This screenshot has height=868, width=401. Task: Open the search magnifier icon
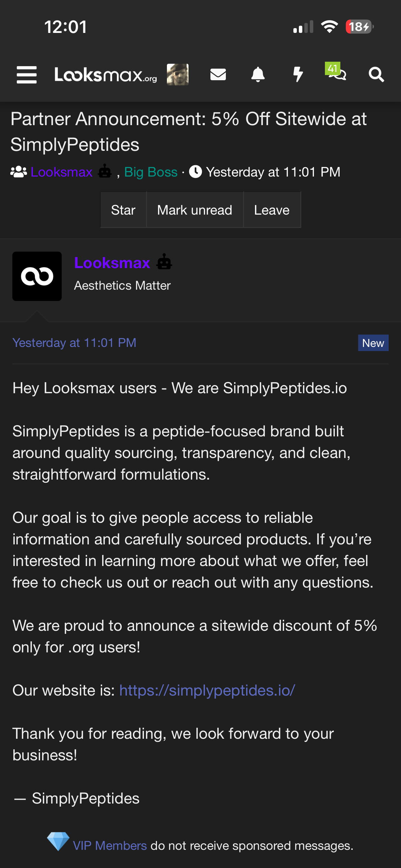(376, 74)
